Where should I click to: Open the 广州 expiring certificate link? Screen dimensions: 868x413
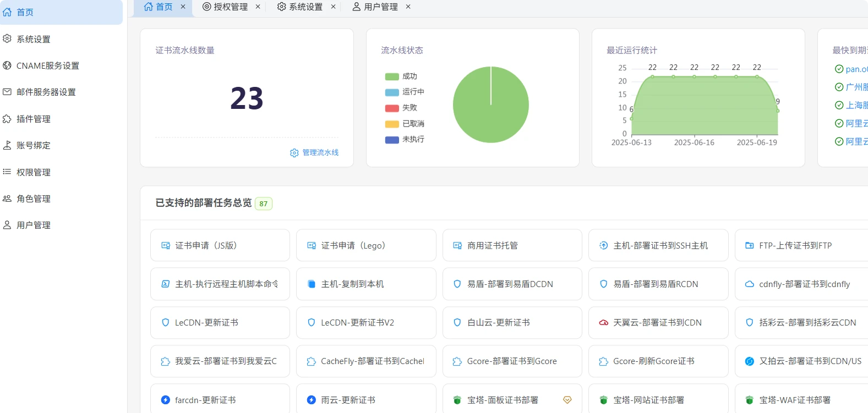click(856, 87)
